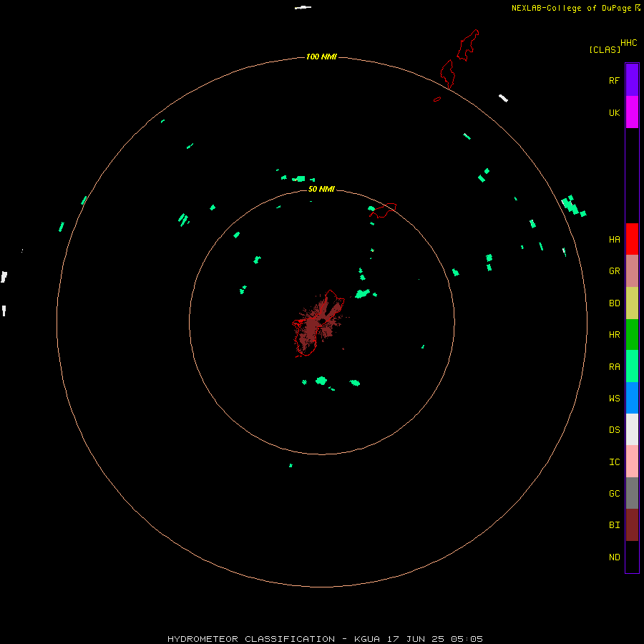Click the GR legend color swatch

(x=632, y=271)
